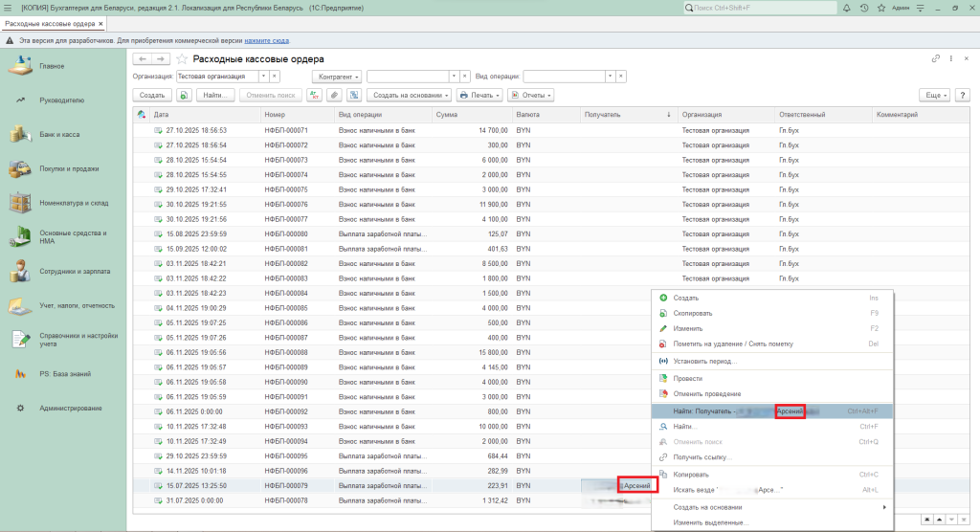This screenshot has height=532, width=980.
Task: Select Установить период in context menu
Action: point(706,361)
